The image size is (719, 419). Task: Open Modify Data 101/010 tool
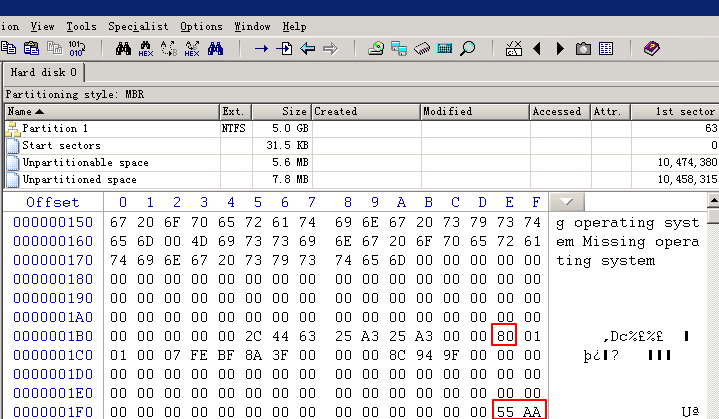[x=77, y=48]
